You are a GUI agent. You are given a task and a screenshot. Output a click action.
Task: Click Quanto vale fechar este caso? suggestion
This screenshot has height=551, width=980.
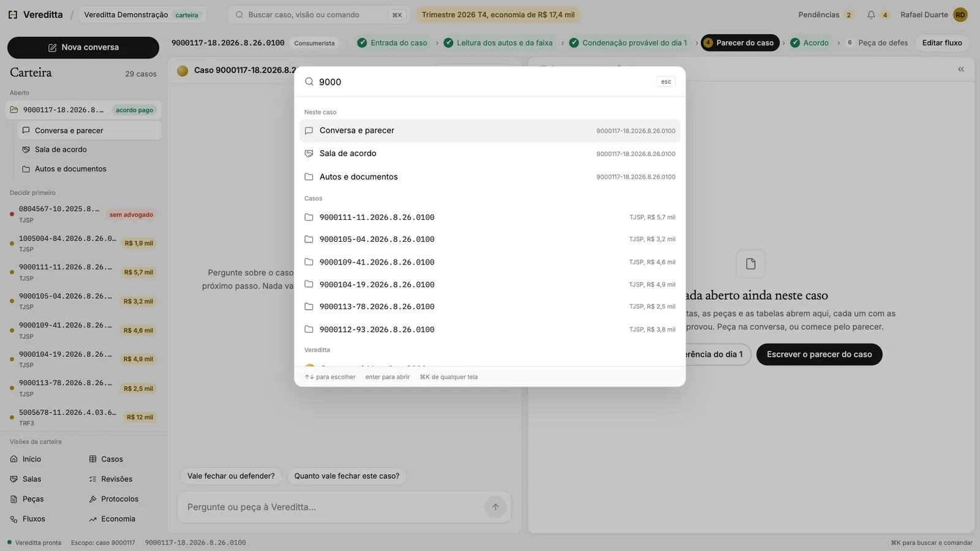[x=347, y=476]
